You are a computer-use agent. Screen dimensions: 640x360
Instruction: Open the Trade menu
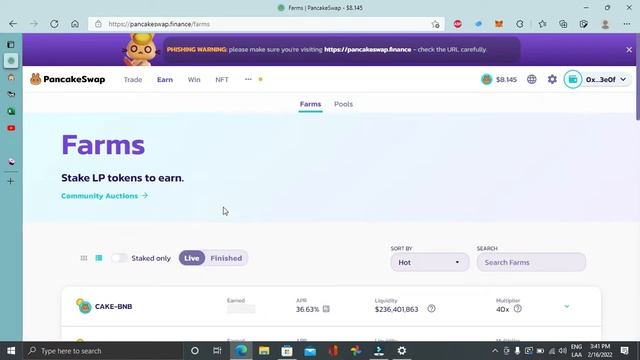pyautogui.click(x=133, y=79)
